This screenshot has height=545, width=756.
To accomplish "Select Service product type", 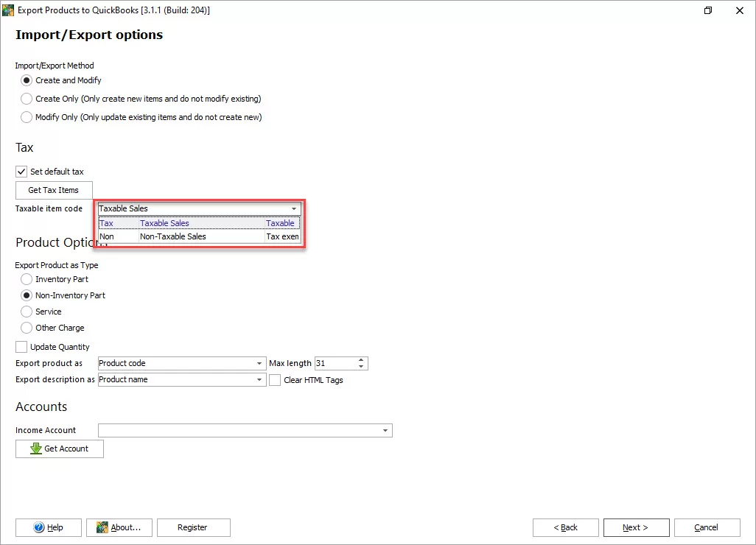I will click(x=27, y=312).
